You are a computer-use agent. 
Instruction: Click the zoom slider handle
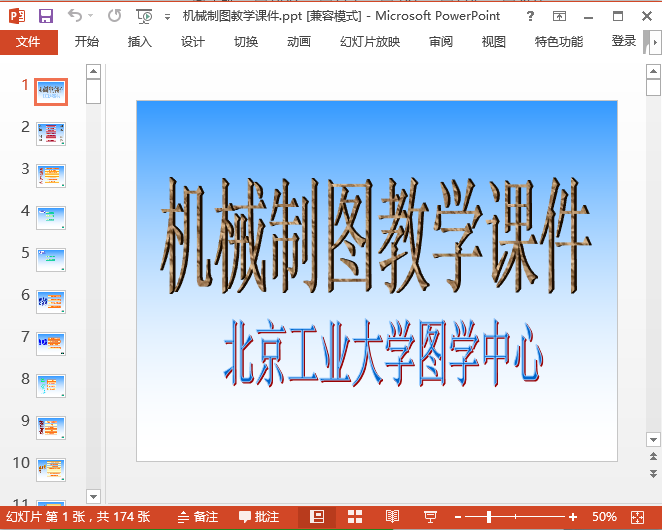coord(488,517)
